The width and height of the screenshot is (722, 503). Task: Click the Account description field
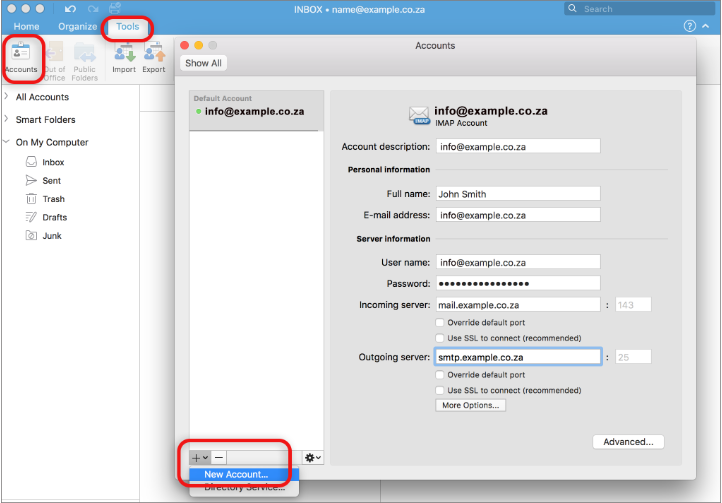point(518,146)
